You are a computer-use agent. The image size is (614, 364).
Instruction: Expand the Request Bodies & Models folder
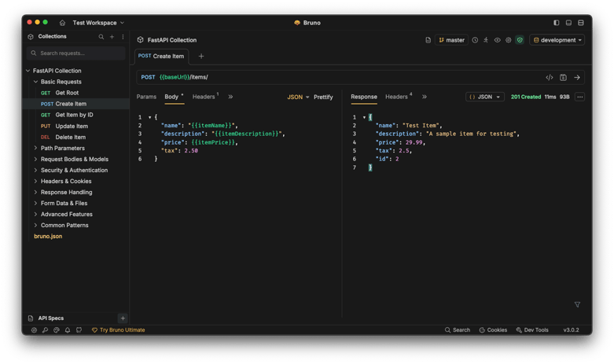(x=35, y=159)
